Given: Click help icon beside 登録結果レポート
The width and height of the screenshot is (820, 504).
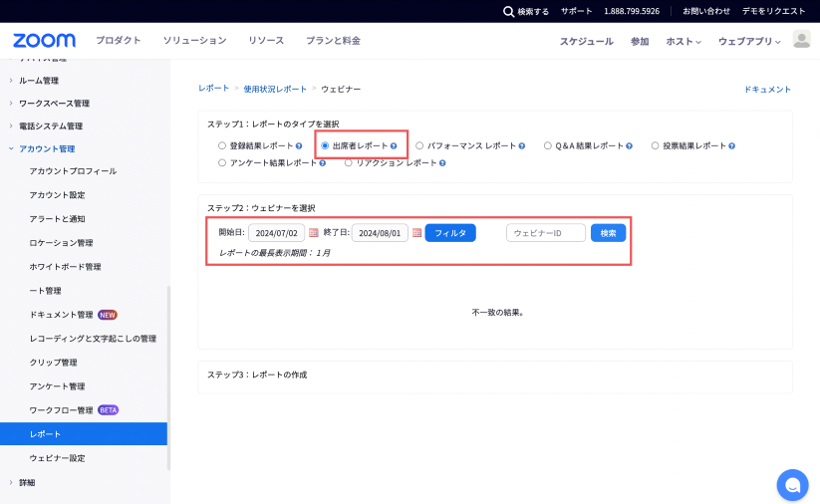Looking at the screenshot, I should pyautogui.click(x=299, y=146).
